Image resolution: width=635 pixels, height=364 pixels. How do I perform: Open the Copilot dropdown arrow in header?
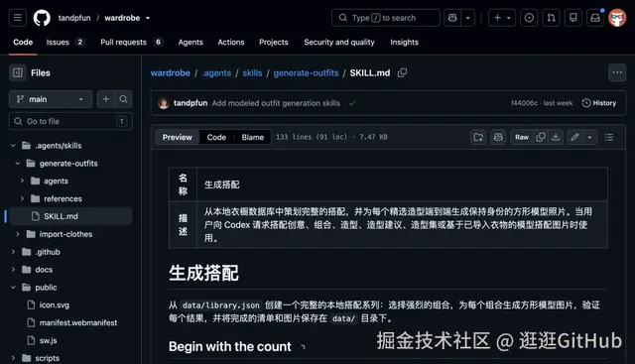(x=468, y=18)
